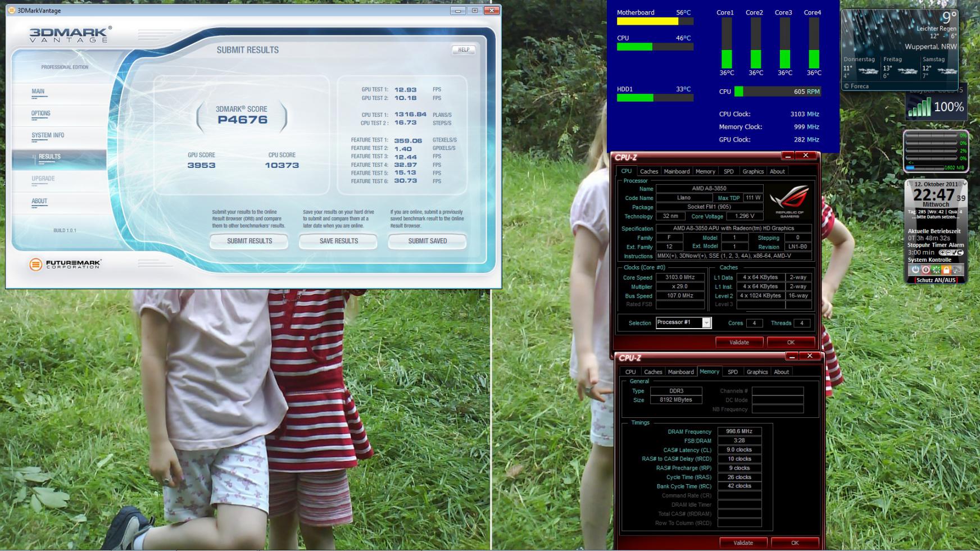
Task: Click the red restart icon in System Kontrolle
Action: coord(925,270)
